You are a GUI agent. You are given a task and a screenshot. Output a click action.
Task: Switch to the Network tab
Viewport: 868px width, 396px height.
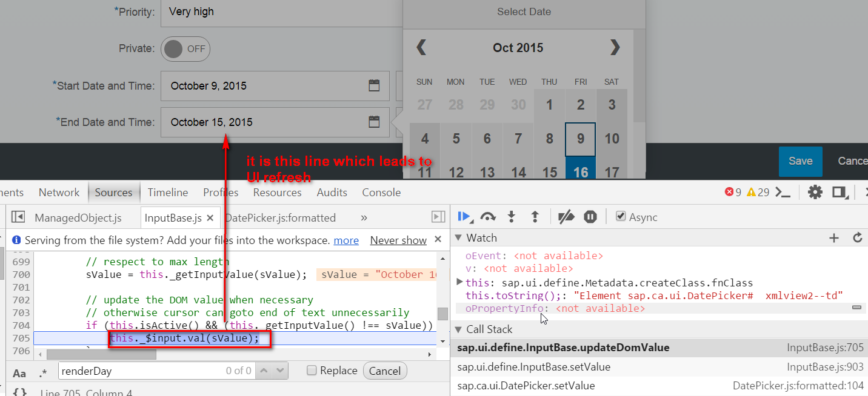pyautogui.click(x=59, y=193)
